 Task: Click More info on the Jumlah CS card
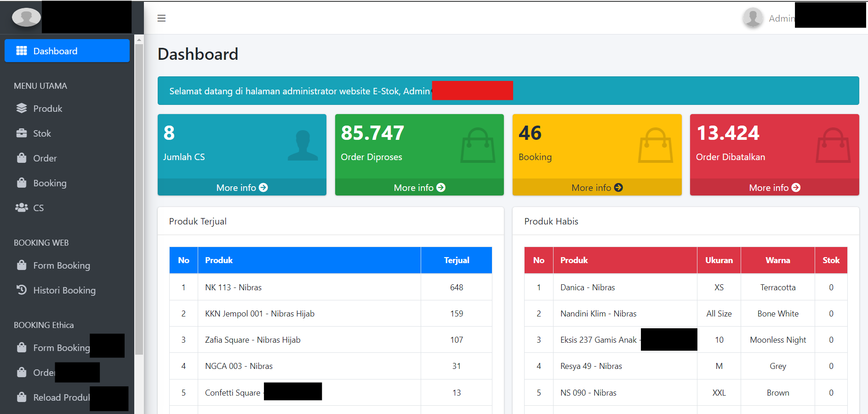tap(241, 187)
